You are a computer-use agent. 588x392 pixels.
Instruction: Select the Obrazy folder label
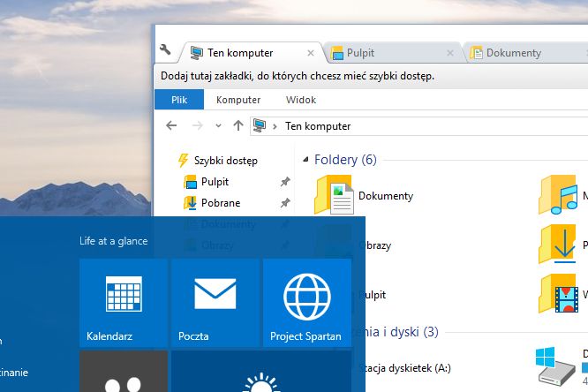pyautogui.click(x=375, y=245)
